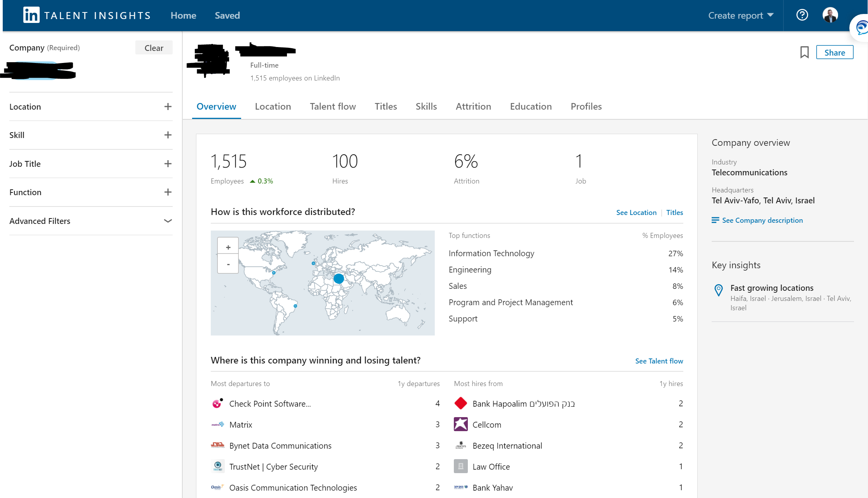868x498 pixels.
Task: Click Program and Project Management row
Action: pyautogui.click(x=565, y=302)
